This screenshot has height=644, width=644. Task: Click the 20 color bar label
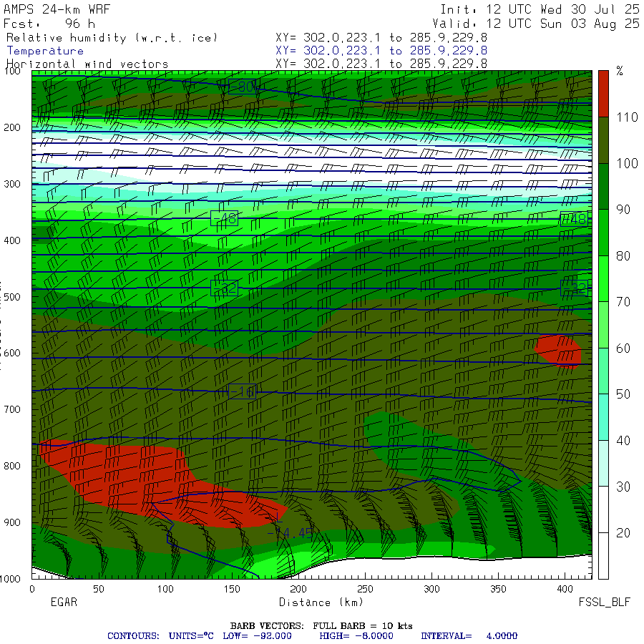[x=623, y=533]
